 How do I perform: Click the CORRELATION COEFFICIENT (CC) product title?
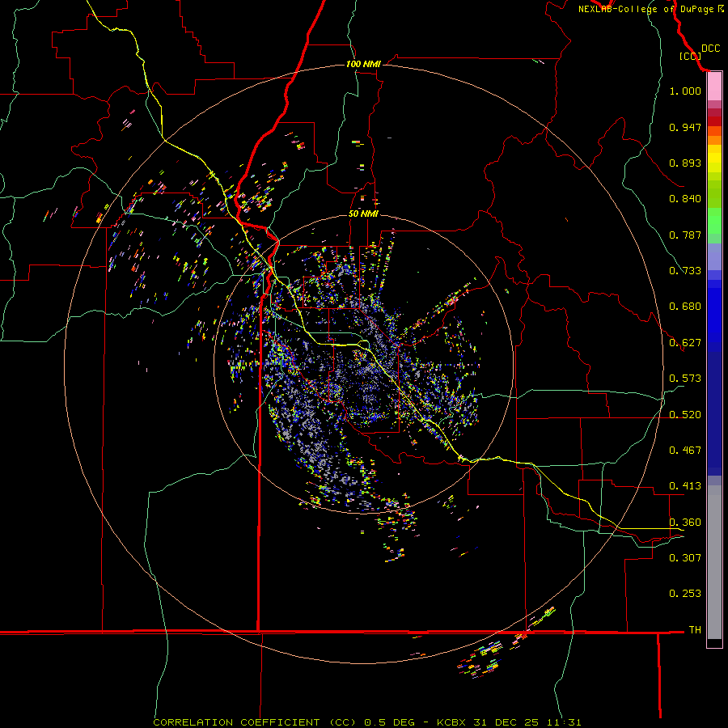[255, 722]
